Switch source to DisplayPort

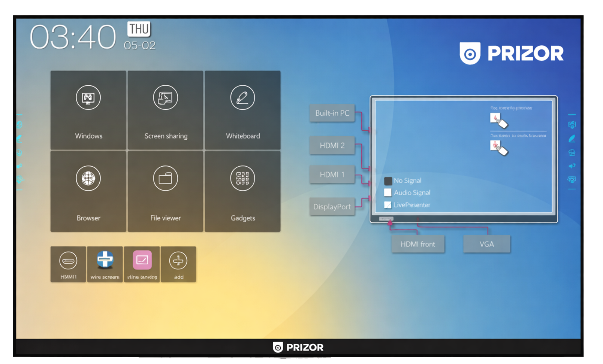[x=332, y=207]
